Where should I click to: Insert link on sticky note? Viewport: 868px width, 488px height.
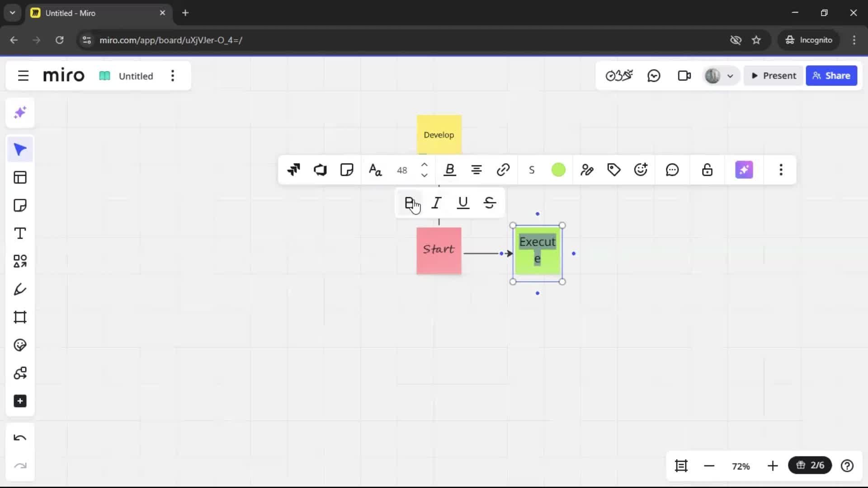coord(503,170)
